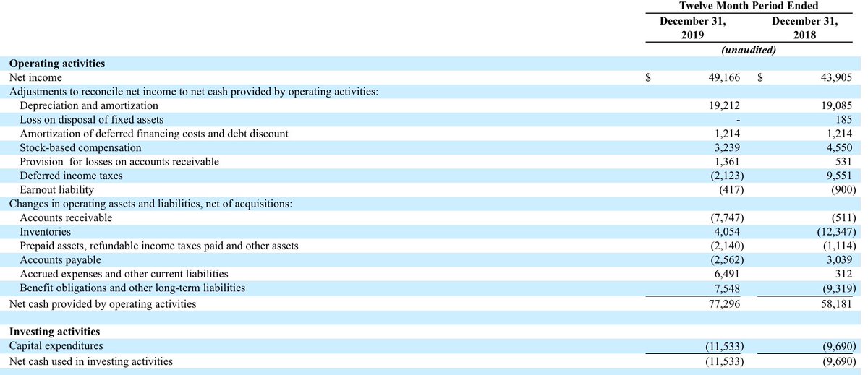Screen dimensions: 868x375
Task: Select provision value 1,361
Action: 728,161
